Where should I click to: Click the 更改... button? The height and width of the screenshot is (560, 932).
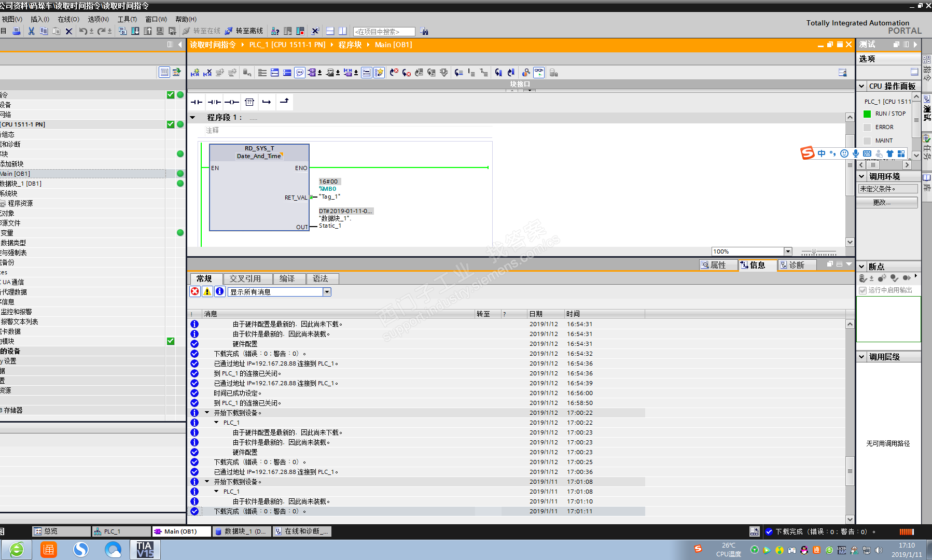[x=887, y=202]
